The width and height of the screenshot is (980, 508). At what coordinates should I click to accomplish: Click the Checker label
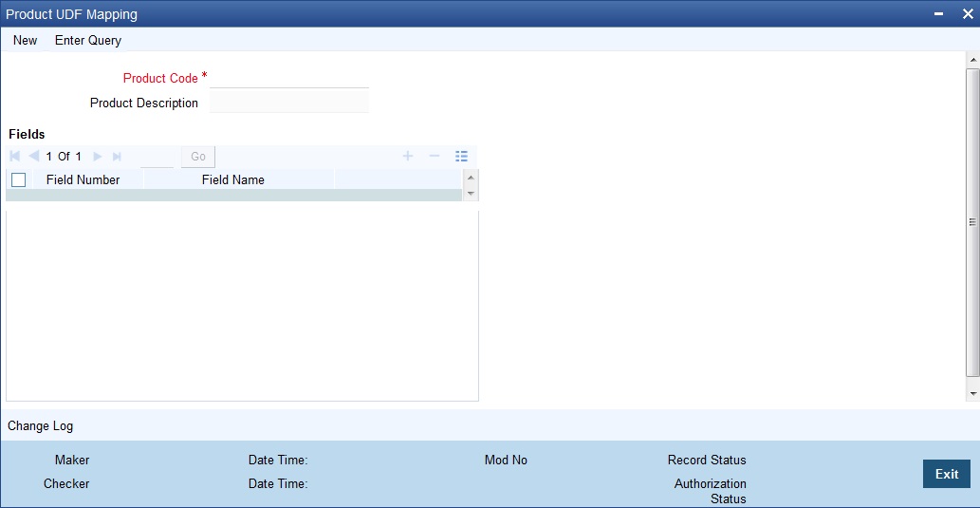66,483
